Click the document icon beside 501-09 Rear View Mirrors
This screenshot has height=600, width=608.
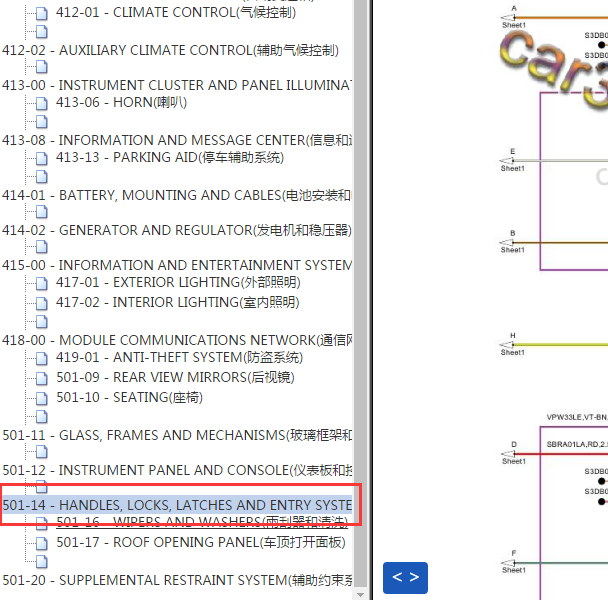tap(41, 379)
